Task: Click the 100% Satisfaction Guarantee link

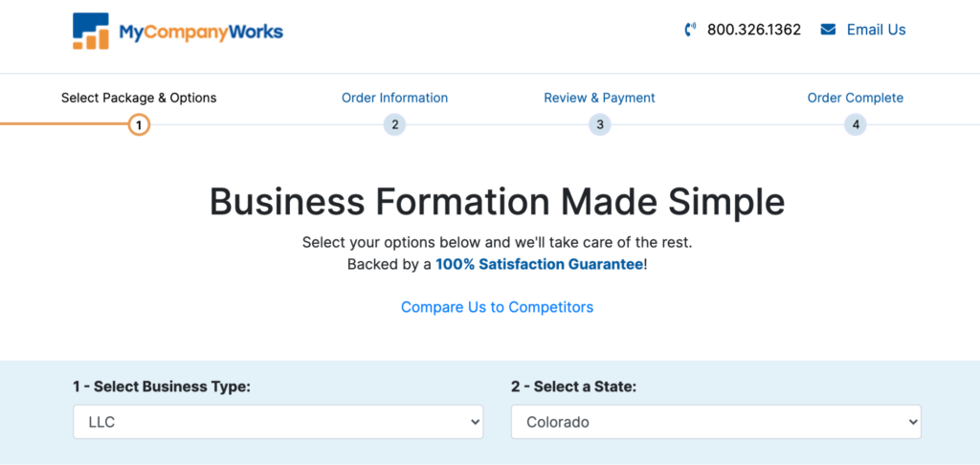Action: [x=540, y=264]
